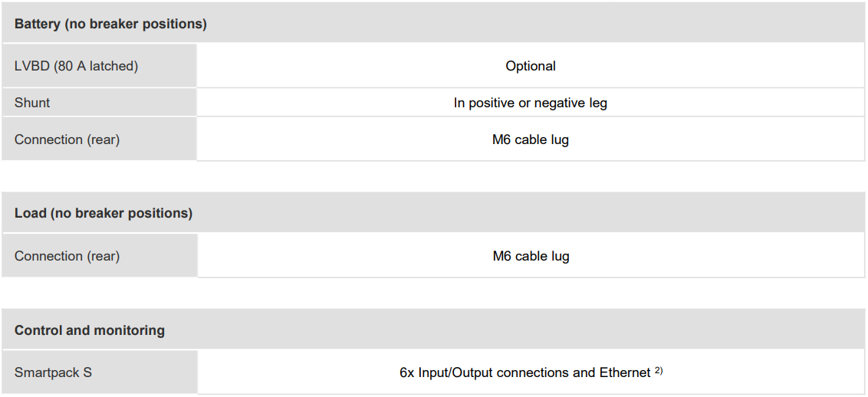Select the 'LVBD (80 A latched)' row label

[76, 66]
